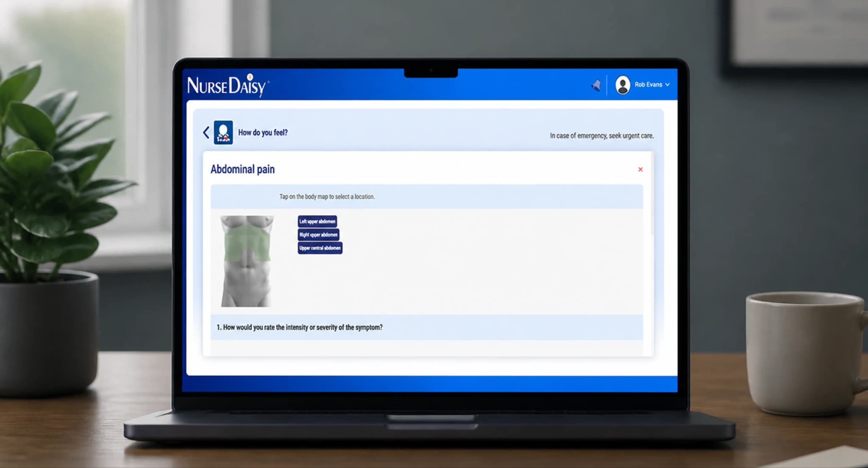Toggle the Left upper abdomen tag
Image resolution: width=868 pixels, height=468 pixels.
pos(317,221)
